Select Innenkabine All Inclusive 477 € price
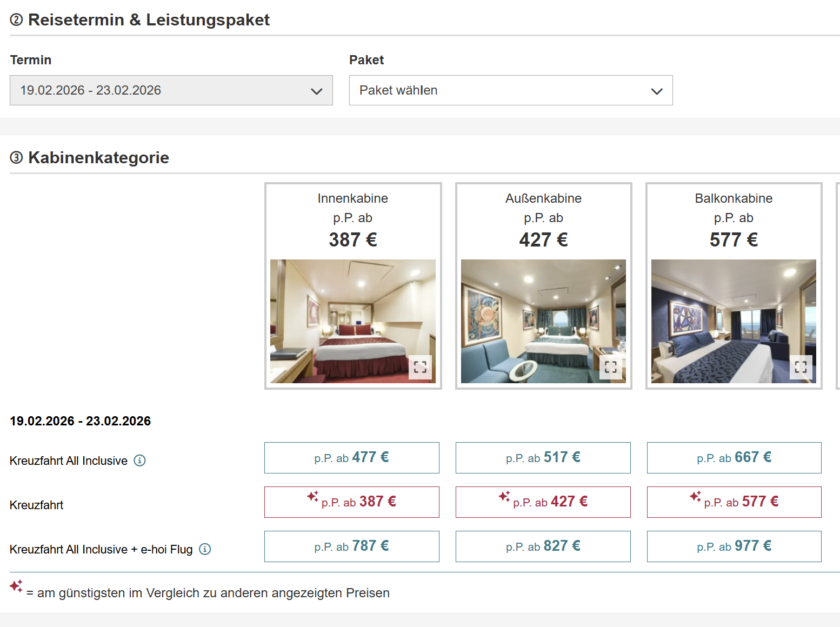This screenshot has width=840, height=627. coord(352,458)
